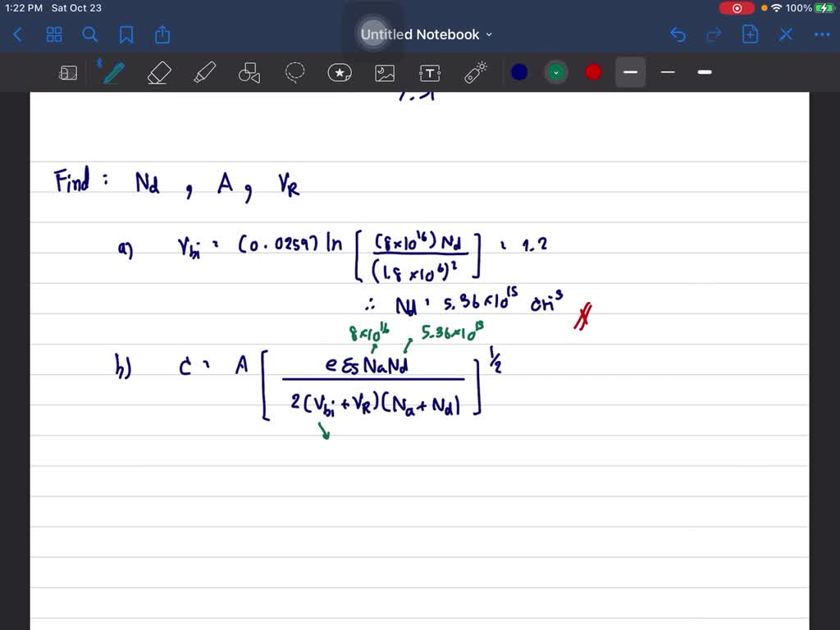Undo the last stroke
The image size is (840, 630).
tap(678, 34)
